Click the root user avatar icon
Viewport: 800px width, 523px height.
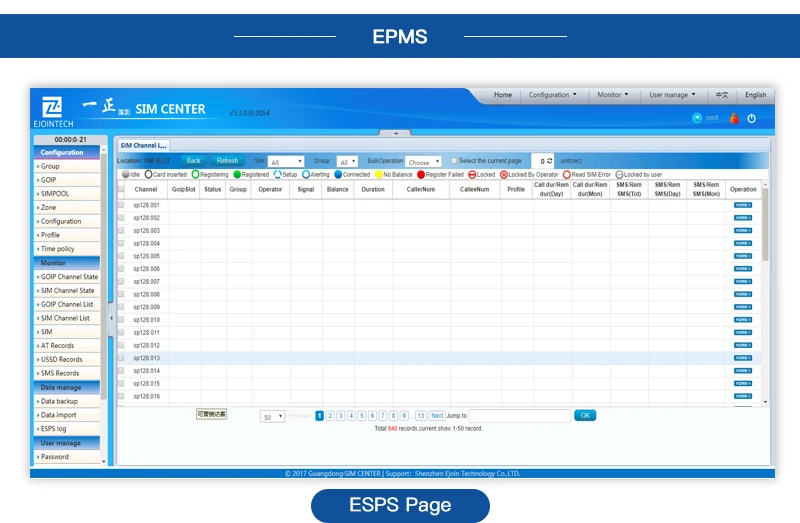pyautogui.click(x=697, y=118)
